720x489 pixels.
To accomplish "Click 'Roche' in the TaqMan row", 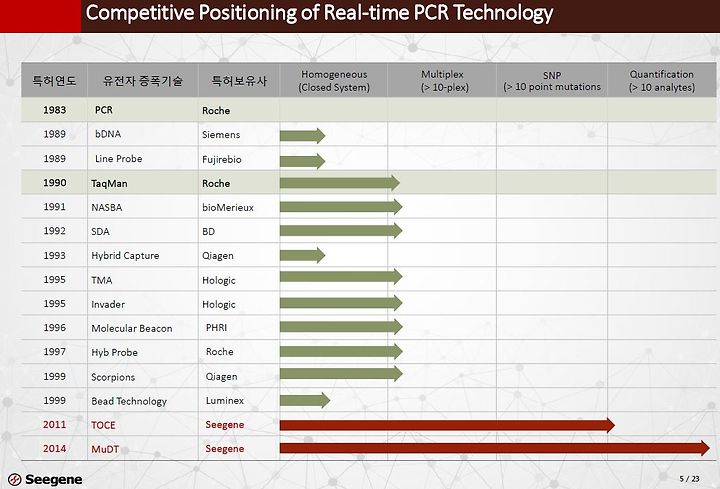I will click(x=216, y=183).
